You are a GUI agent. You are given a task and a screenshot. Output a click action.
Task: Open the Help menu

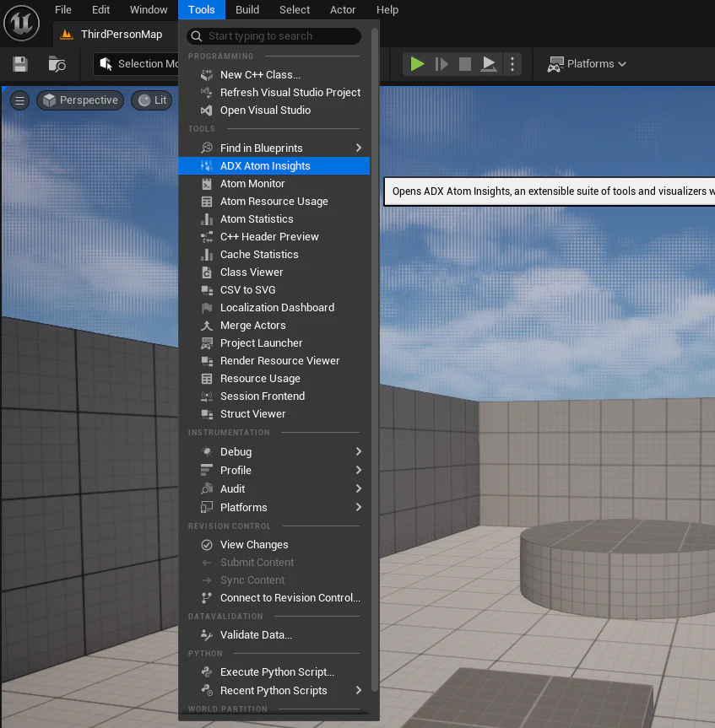click(x=387, y=10)
